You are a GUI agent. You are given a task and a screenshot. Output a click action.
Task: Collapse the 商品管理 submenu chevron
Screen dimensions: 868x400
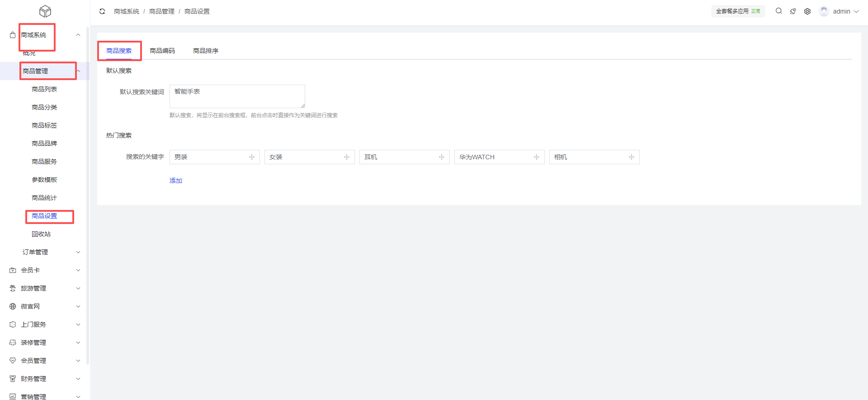[78, 71]
